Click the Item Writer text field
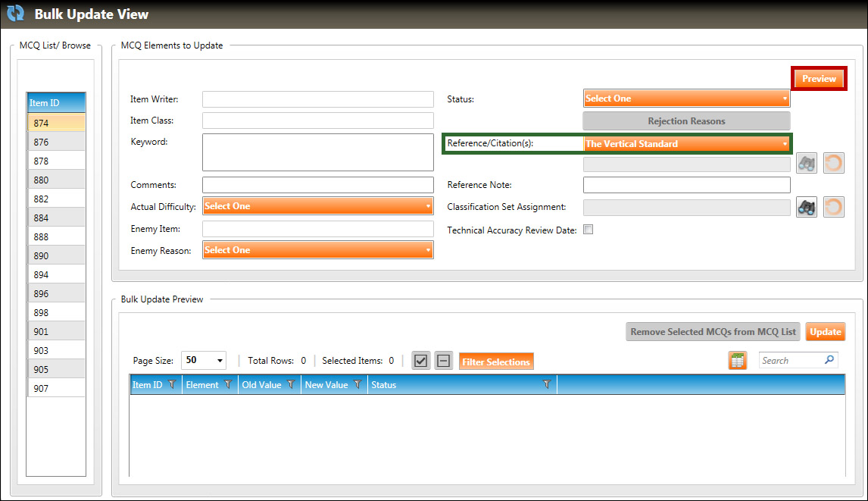Viewport: 868px width, 501px height. (317, 99)
